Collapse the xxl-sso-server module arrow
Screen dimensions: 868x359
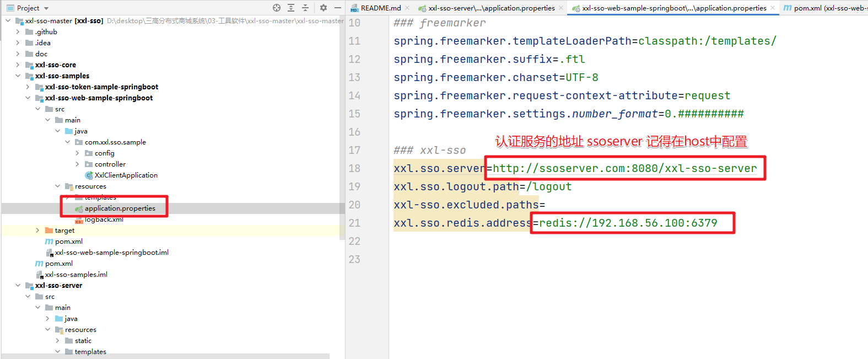[18, 286]
